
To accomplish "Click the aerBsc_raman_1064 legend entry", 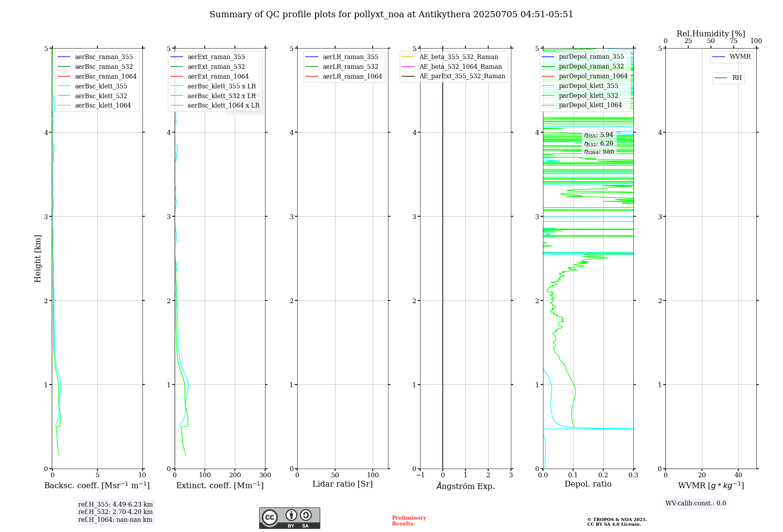I will (97, 77).
